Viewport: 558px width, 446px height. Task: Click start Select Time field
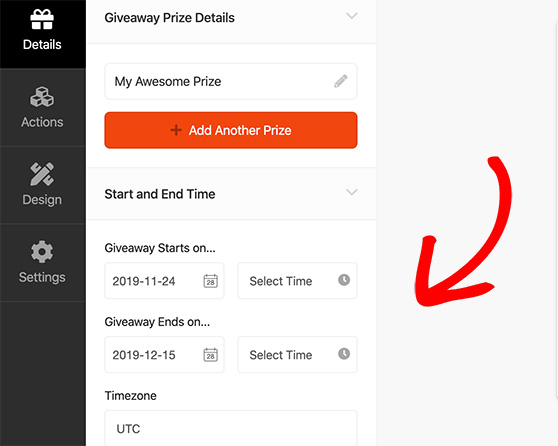298,281
